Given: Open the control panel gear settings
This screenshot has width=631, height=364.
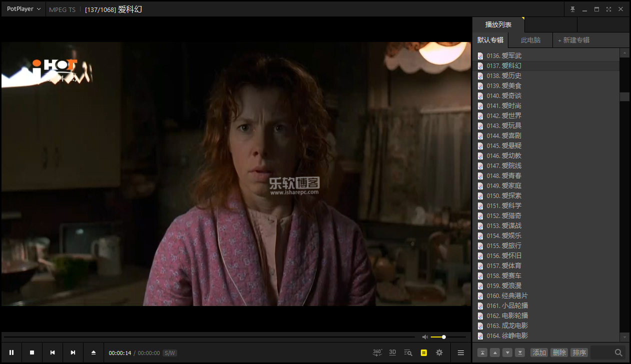Looking at the screenshot, I should point(439,352).
